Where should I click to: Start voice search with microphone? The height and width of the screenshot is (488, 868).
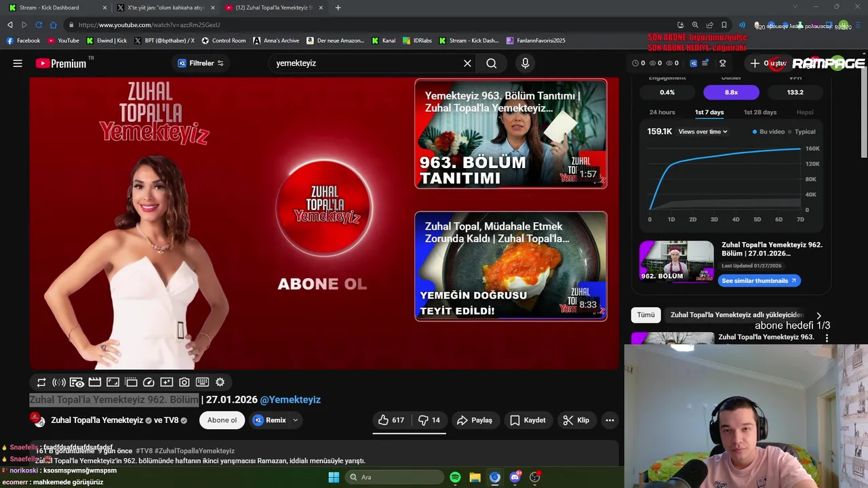pos(525,63)
